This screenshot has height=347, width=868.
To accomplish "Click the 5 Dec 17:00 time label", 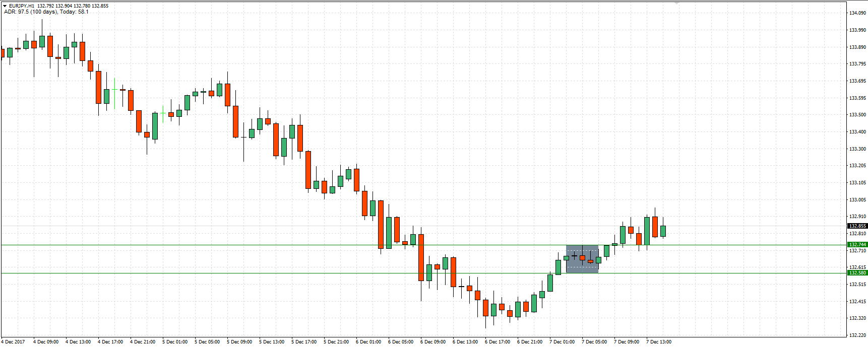I will [304, 342].
